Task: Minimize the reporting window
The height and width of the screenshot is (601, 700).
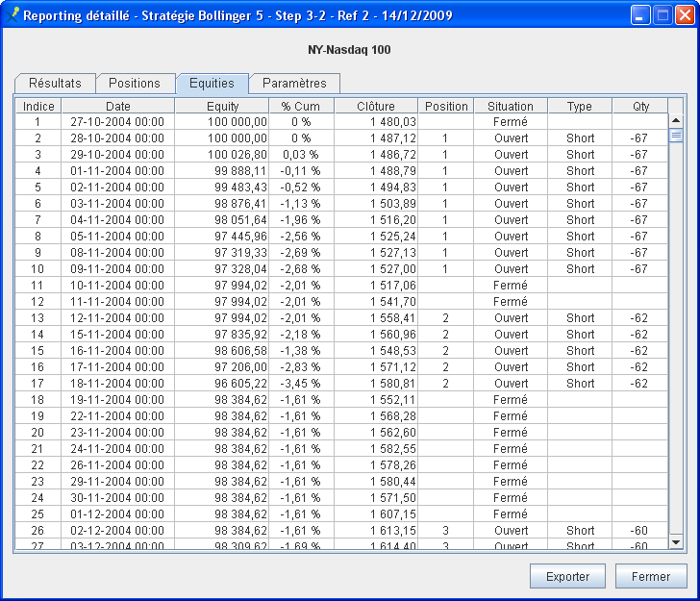Action: pos(640,15)
